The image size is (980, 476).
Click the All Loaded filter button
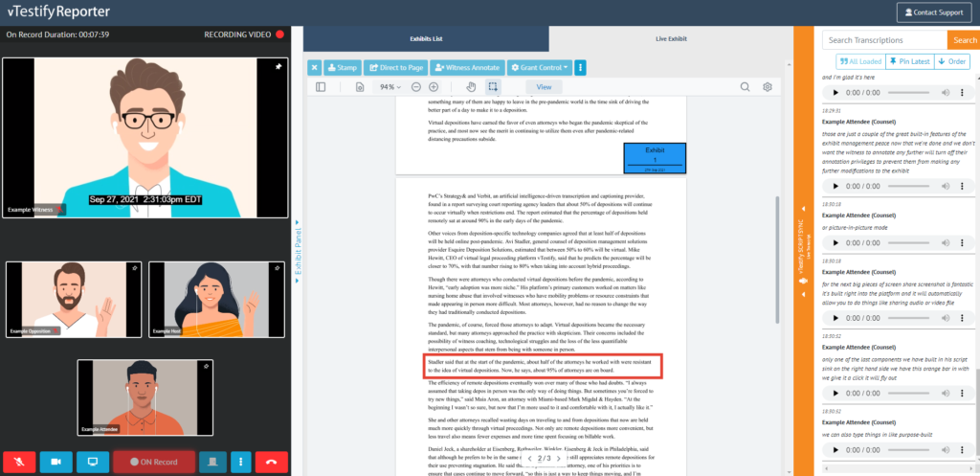coord(860,61)
